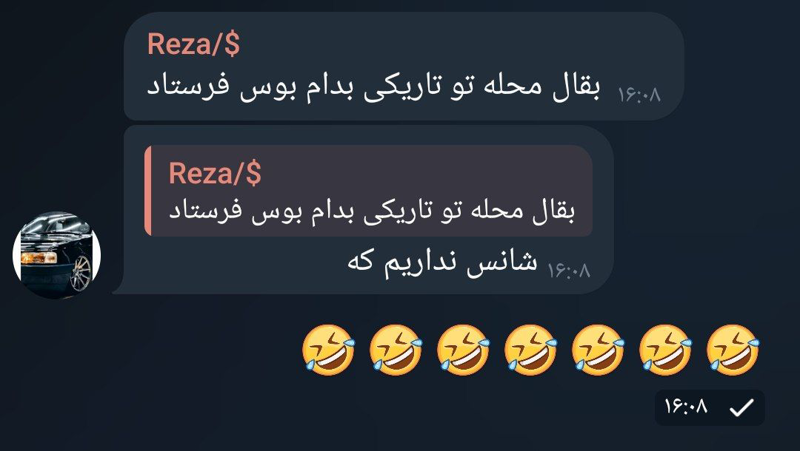
Task: Click the red accent bar of quoted reply
Action: 148,191
